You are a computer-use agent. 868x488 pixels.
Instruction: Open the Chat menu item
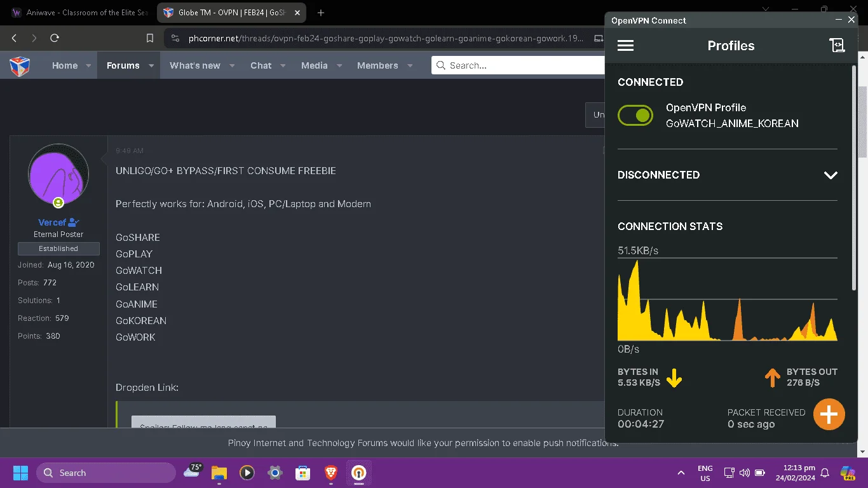click(x=261, y=65)
